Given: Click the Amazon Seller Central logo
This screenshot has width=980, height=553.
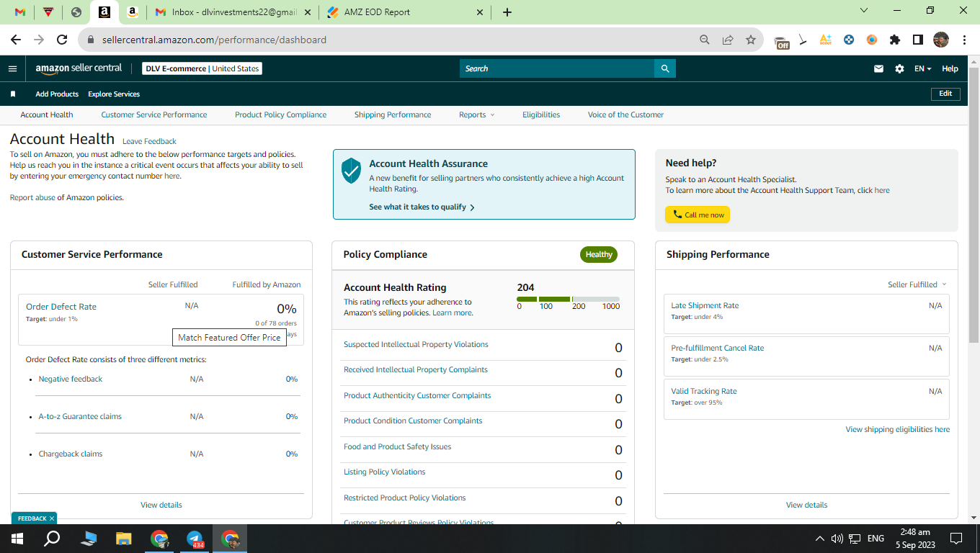Looking at the screenshot, I should pos(79,68).
